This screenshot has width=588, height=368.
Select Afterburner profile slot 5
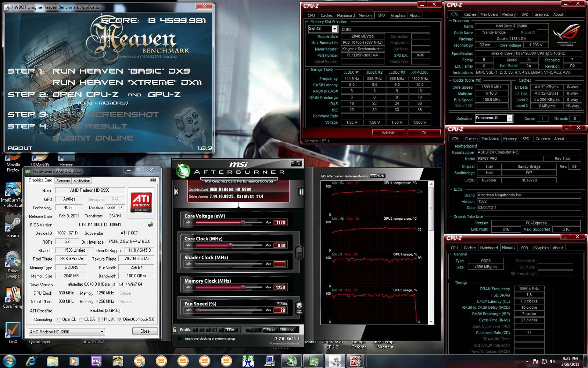click(x=221, y=330)
